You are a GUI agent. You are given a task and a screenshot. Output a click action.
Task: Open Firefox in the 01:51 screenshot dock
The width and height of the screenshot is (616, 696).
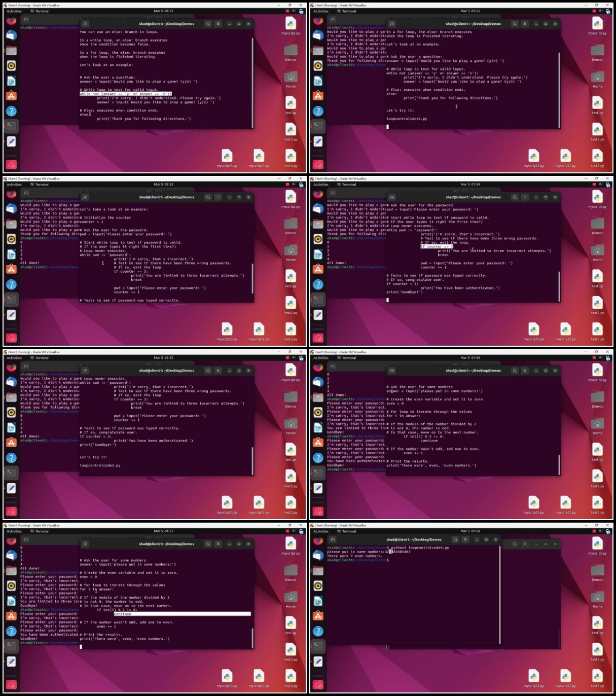(x=11, y=21)
